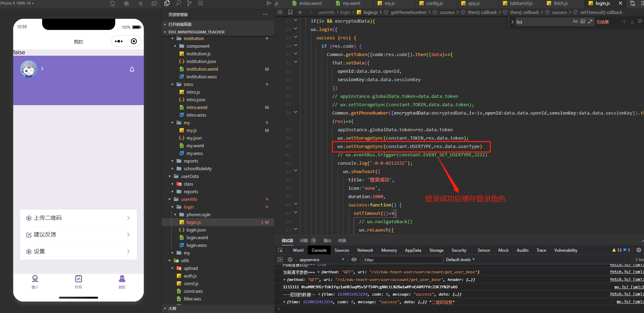Image resolution: width=644 pixels, height=313 pixels.
Task: Open the appservice context dropdown
Action: [322, 260]
